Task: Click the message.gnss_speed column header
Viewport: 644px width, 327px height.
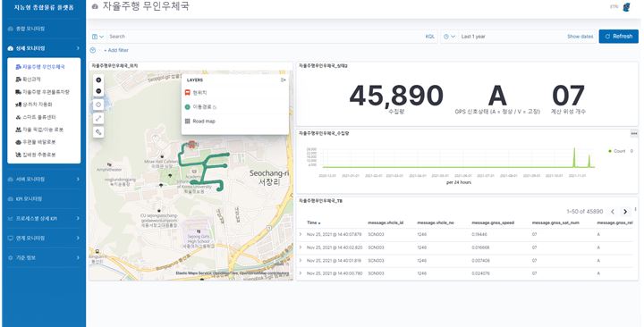Action: pyautogui.click(x=493, y=222)
